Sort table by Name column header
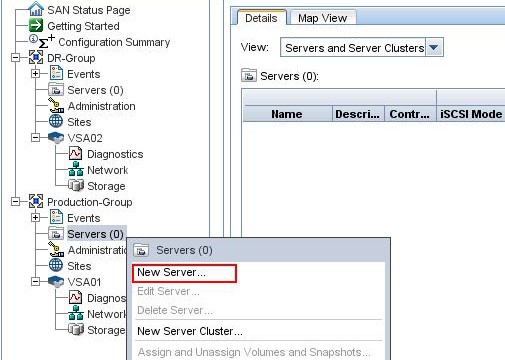The image size is (505, 360). [287, 114]
